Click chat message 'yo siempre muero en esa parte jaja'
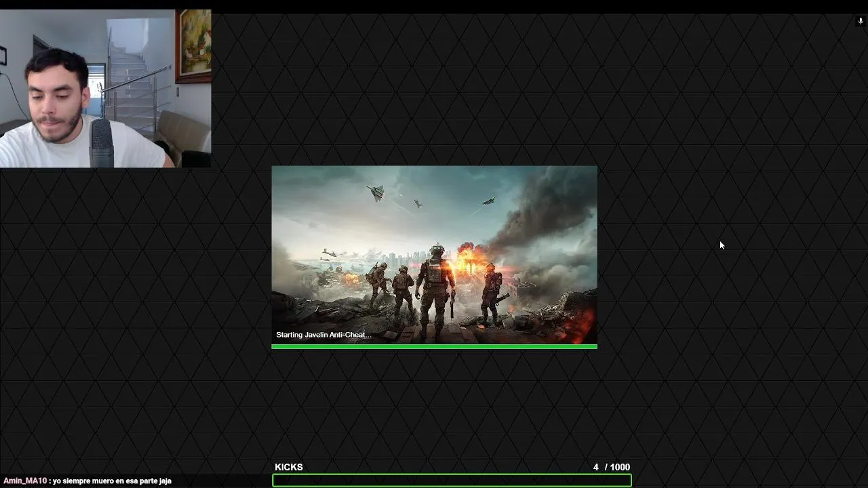The image size is (868, 488). tap(112, 481)
